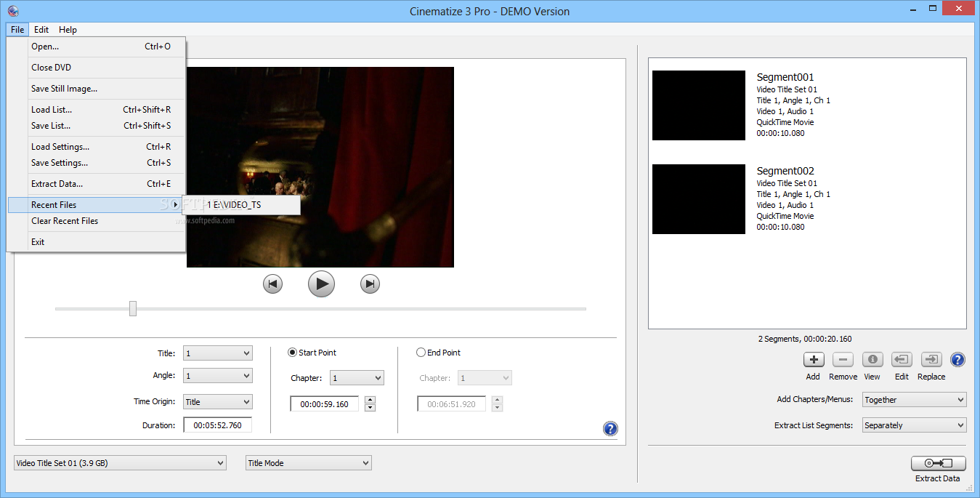Open recent file E:\VIDEO_TS
Viewport: 980px width, 498px height.
[x=242, y=206]
